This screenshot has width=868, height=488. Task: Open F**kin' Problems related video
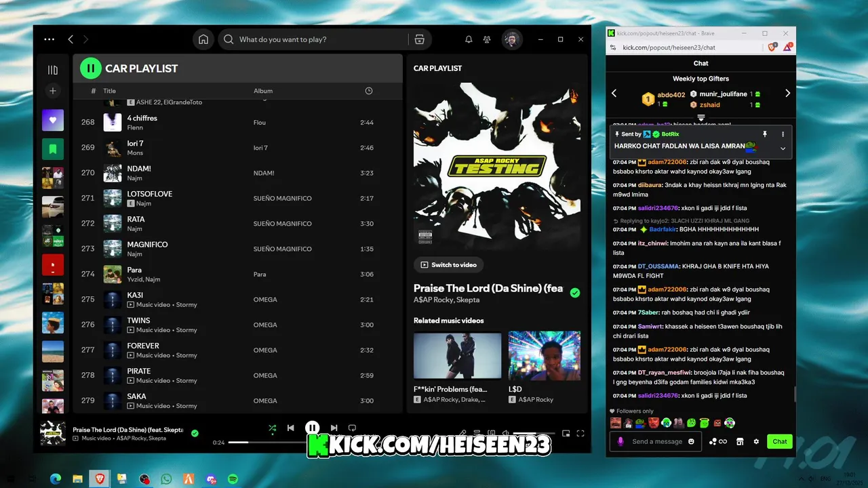(x=458, y=355)
